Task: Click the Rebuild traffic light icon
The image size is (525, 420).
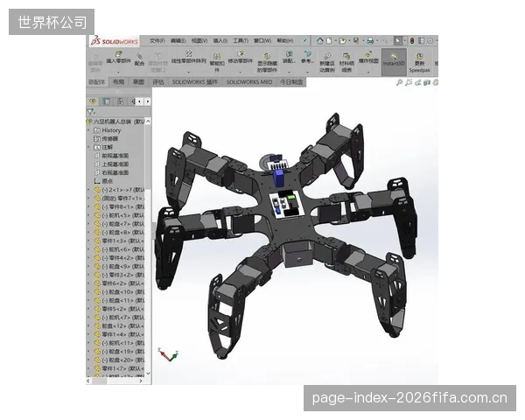Action: [412, 41]
